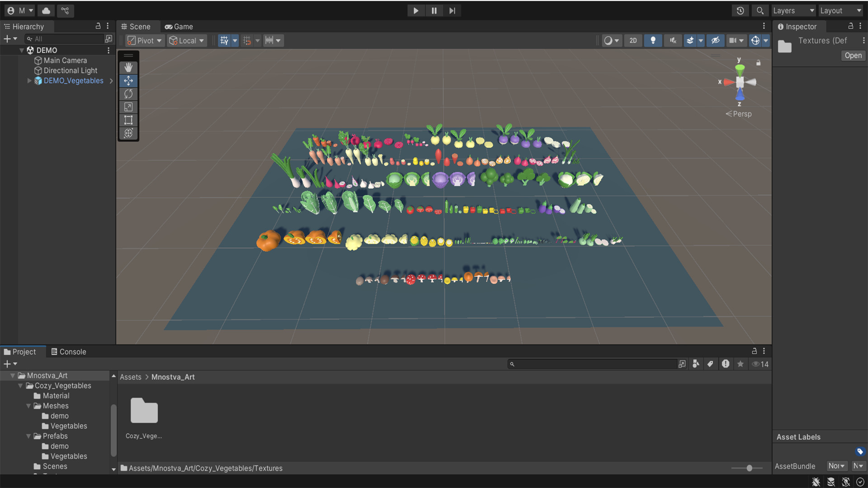Switch to the Console tab

[68, 352]
